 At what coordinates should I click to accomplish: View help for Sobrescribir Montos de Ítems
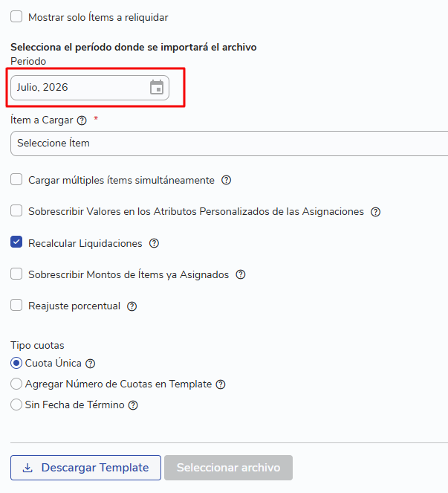(x=241, y=275)
